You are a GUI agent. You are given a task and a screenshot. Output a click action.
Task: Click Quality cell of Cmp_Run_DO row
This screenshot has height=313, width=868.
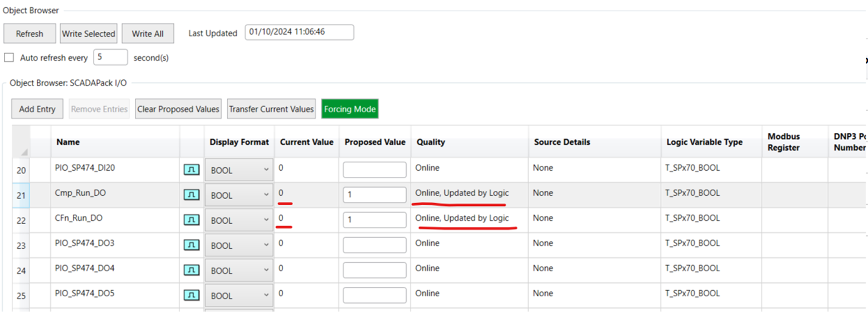click(469, 195)
